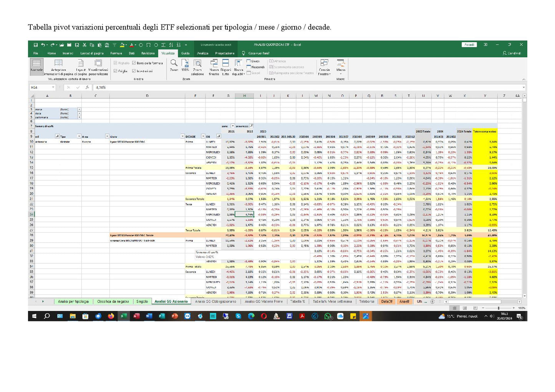This screenshot has width=555, height=392.
Task: Add a new sheet with plus button
Action: click(432, 302)
